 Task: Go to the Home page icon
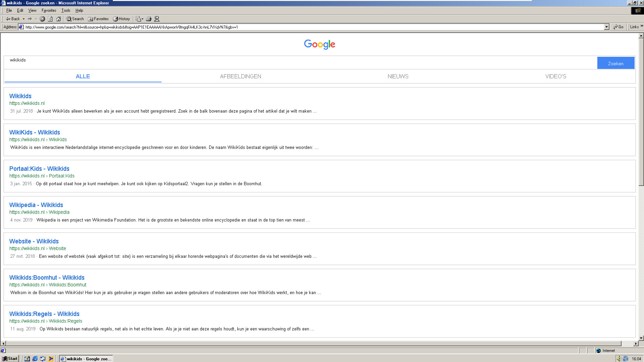[58, 19]
